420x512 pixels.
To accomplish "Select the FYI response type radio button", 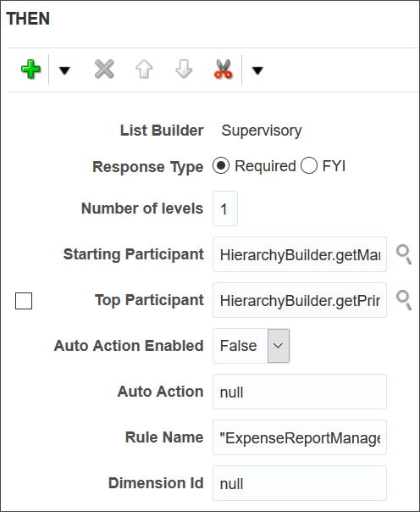I will click(309, 165).
